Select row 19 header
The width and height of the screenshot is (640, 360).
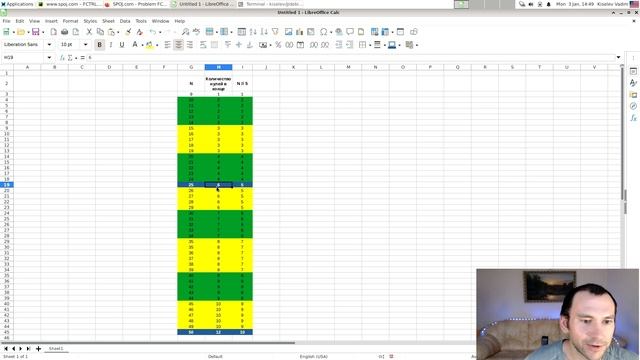pos(7,185)
